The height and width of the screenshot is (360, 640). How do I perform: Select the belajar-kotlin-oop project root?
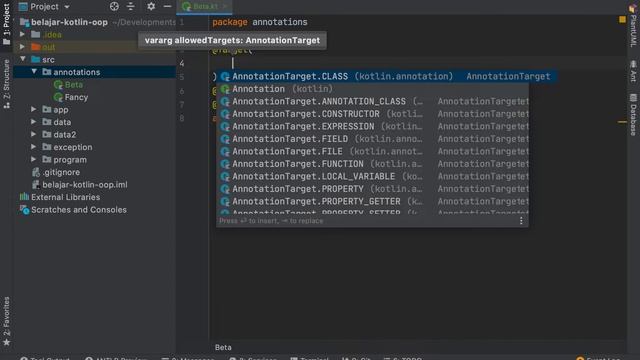click(69, 22)
